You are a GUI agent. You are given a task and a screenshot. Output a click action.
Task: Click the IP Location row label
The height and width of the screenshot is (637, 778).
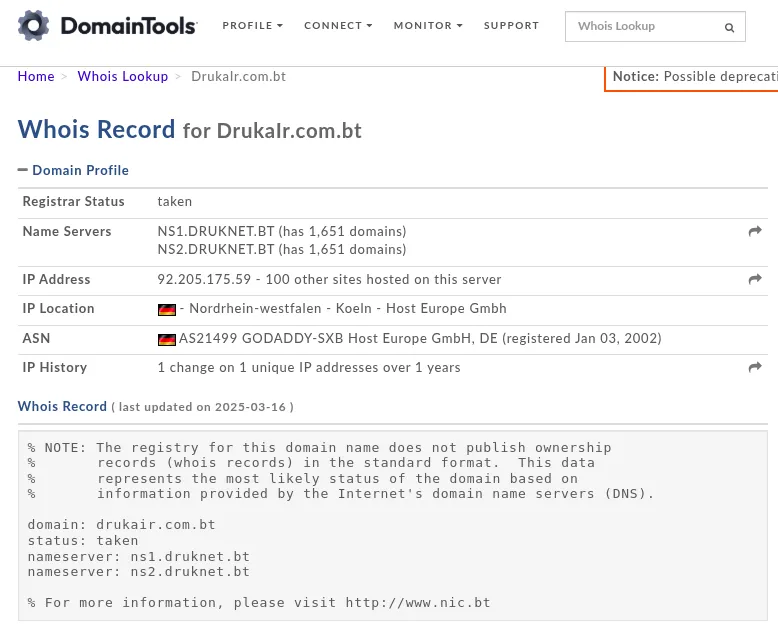[x=58, y=309]
